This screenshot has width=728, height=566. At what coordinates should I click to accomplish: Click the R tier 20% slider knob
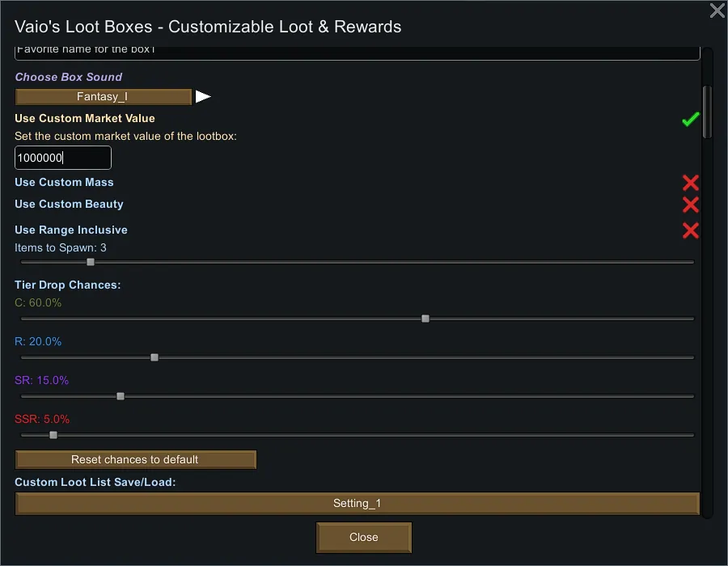(154, 357)
